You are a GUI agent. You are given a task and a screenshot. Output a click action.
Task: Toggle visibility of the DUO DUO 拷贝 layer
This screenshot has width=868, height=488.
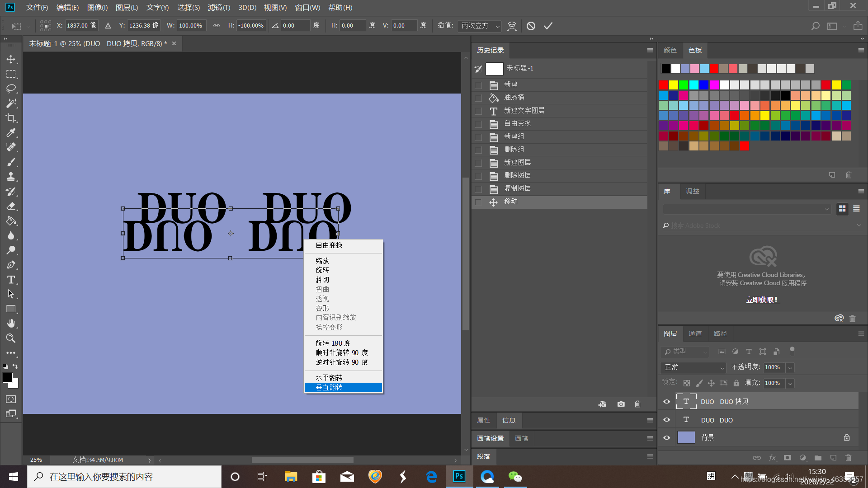pyautogui.click(x=666, y=401)
